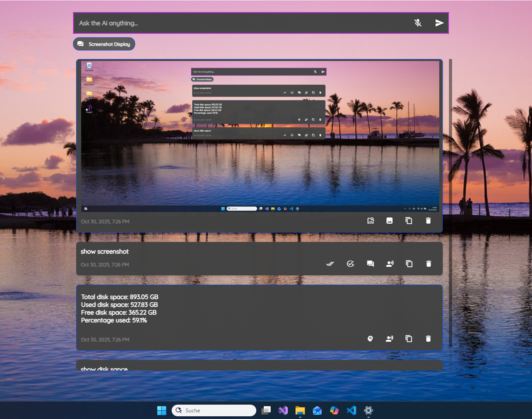This screenshot has height=419, width=532.
Task: Click the add-check icon on the show screenshot message
Action: [x=351, y=264]
